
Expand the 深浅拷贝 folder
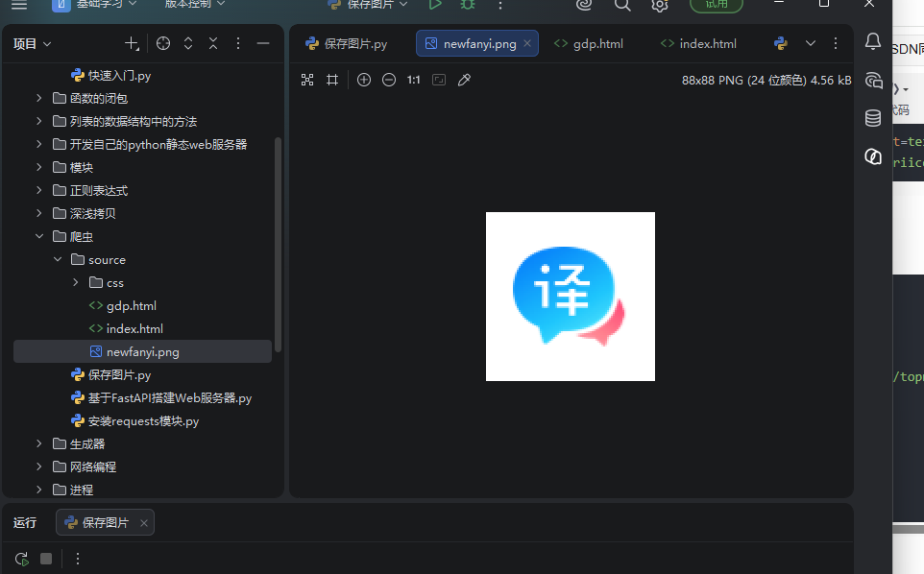pyautogui.click(x=38, y=213)
